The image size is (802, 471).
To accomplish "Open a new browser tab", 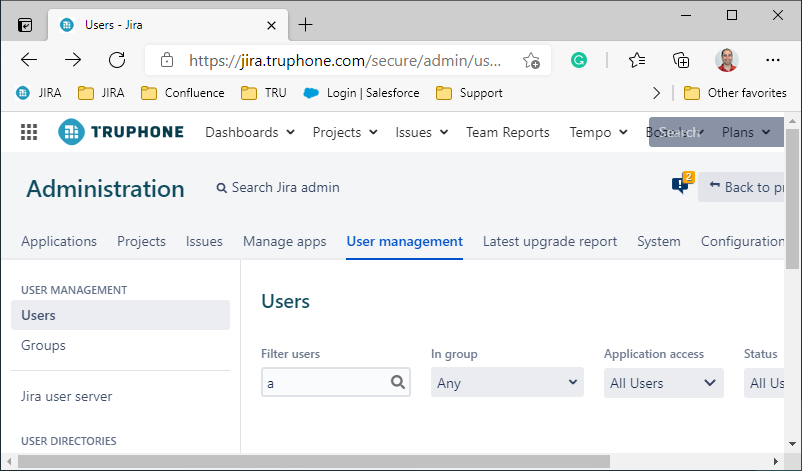I will click(305, 25).
